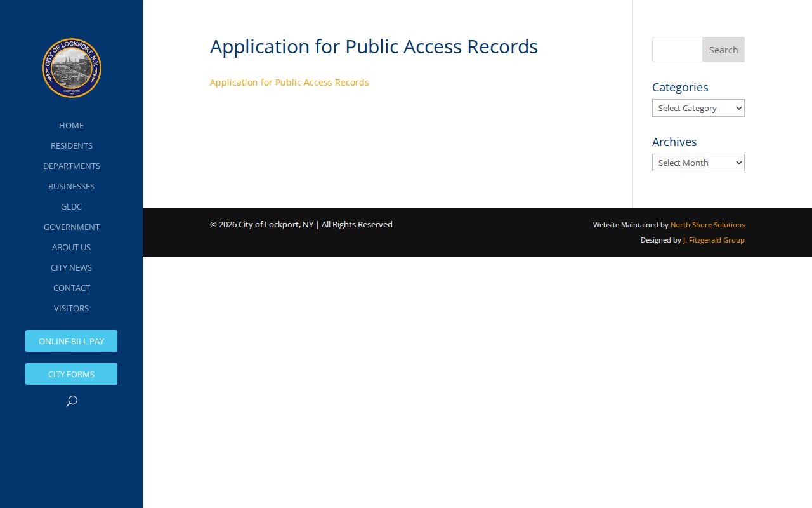Click the copyright text "© 2026 City of Lockport, NY"

tap(261, 224)
